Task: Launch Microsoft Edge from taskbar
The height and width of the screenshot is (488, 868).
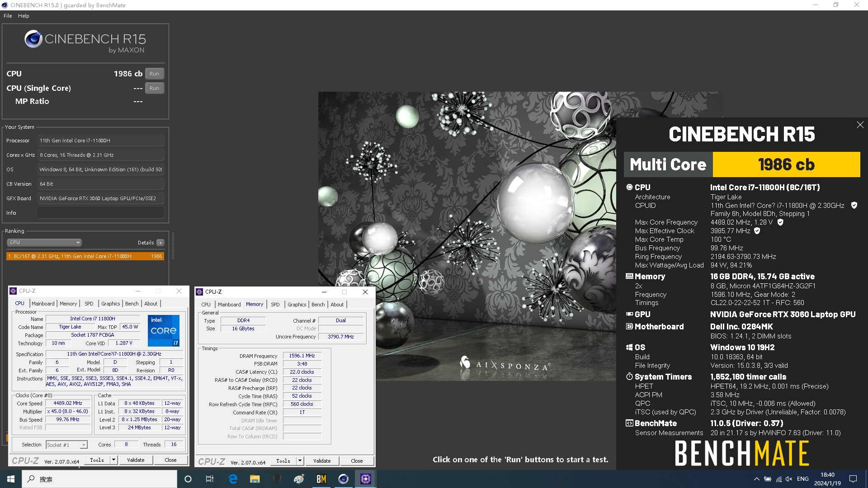Action: click(233, 479)
